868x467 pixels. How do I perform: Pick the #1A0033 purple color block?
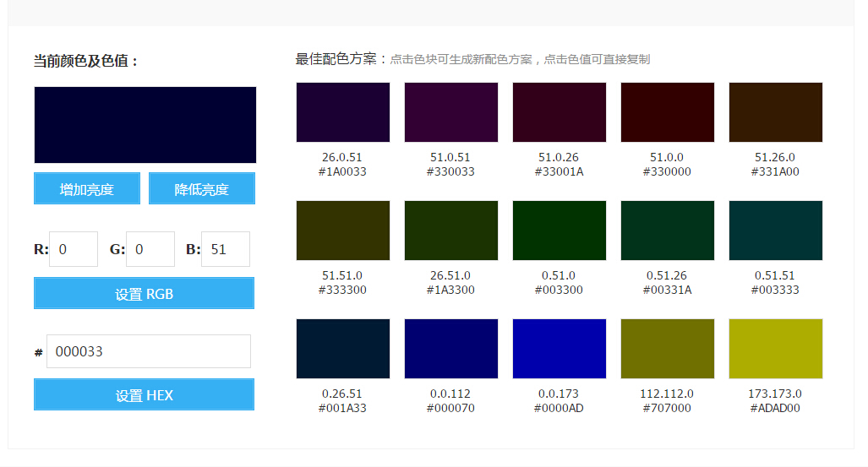tap(343, 112)
